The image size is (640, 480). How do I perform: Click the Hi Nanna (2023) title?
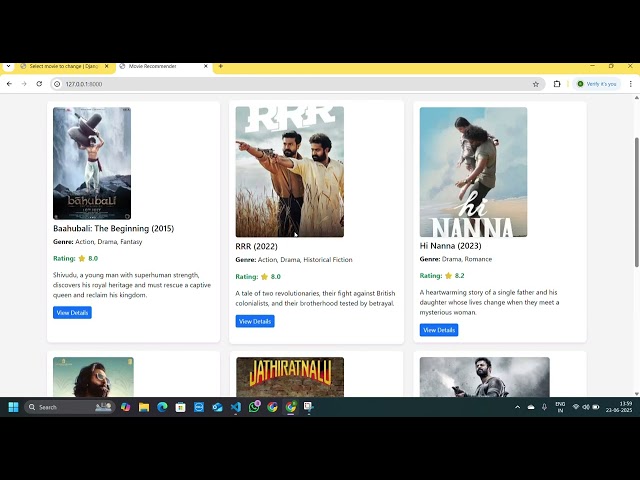pos(451,246)
